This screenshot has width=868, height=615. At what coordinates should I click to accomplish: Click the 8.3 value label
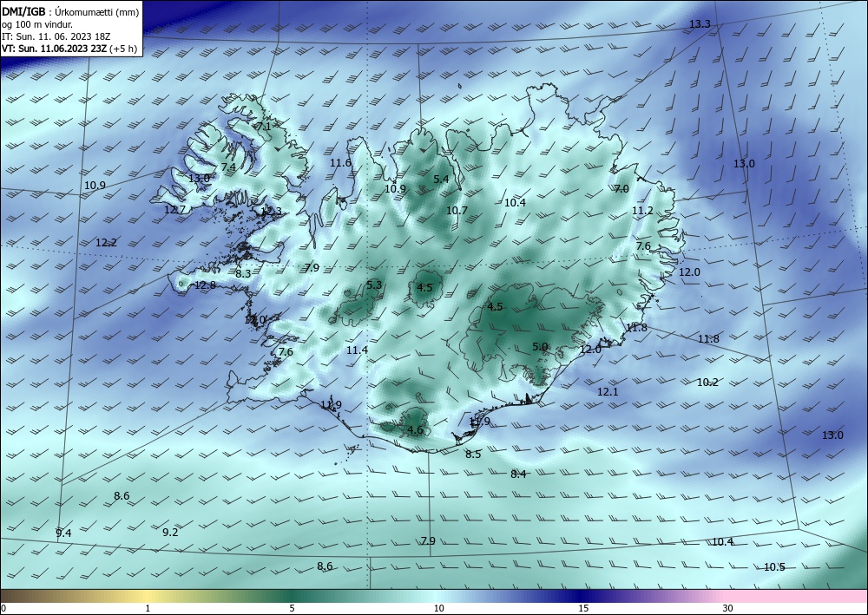(243, 273)
